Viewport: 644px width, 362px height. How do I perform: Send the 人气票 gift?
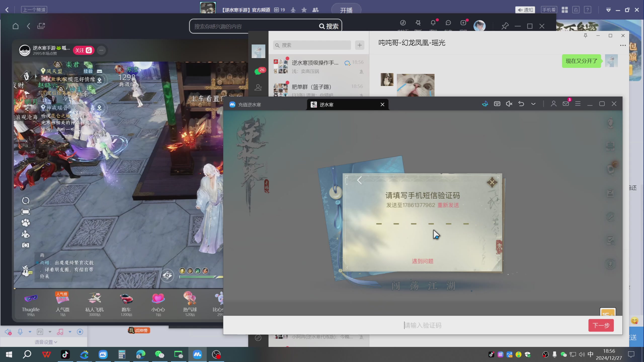pyautogui.click(x=62, y=304)
